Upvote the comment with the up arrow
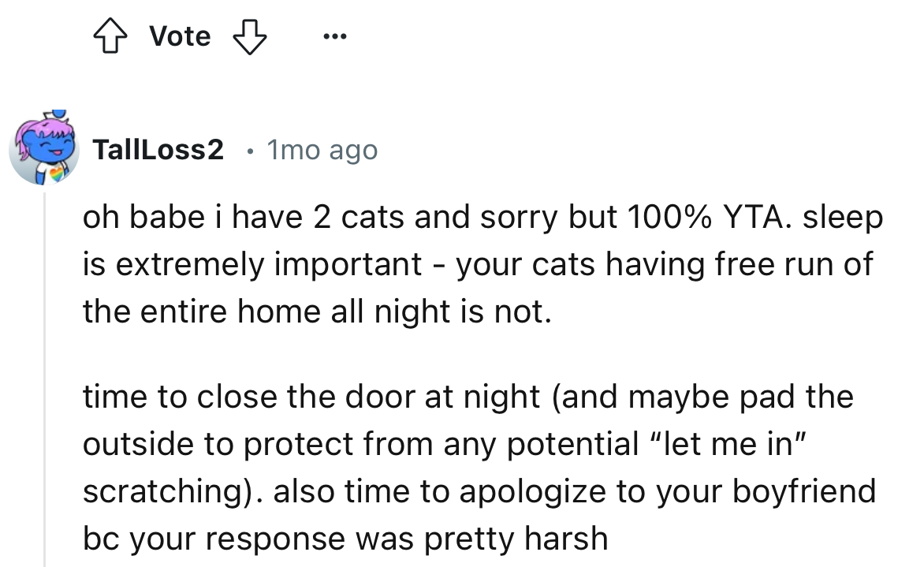This screenshot has width=924, height=567. tap(110, 36)
